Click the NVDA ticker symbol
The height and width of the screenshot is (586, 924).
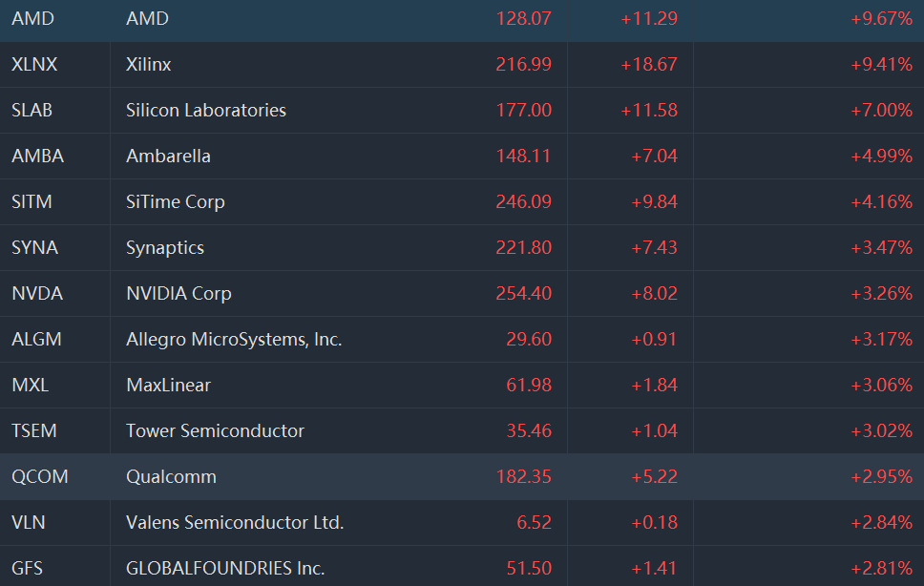pyautogui.click(x=37, y=293)
